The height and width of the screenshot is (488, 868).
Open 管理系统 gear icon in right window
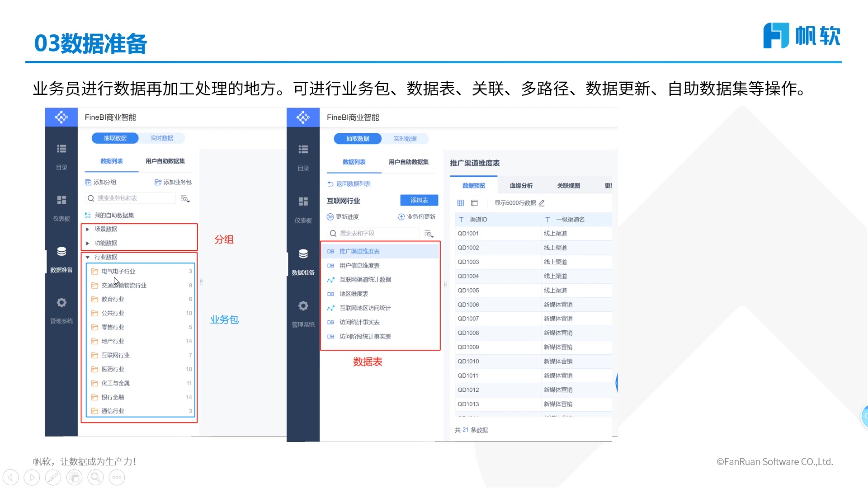click(x=303, y=306)
